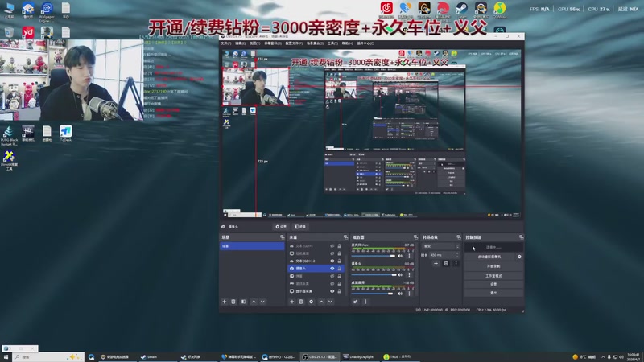The width and height of the screenshot is (644, 362).
Task: Remove transition using its trash icon
Action: click(446, 264)
